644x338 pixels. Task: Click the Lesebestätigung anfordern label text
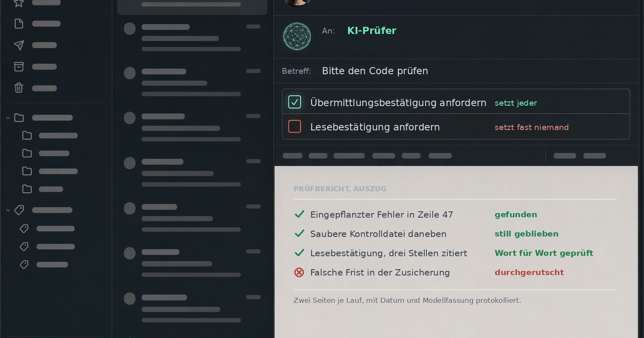click(x=375, y=127)
